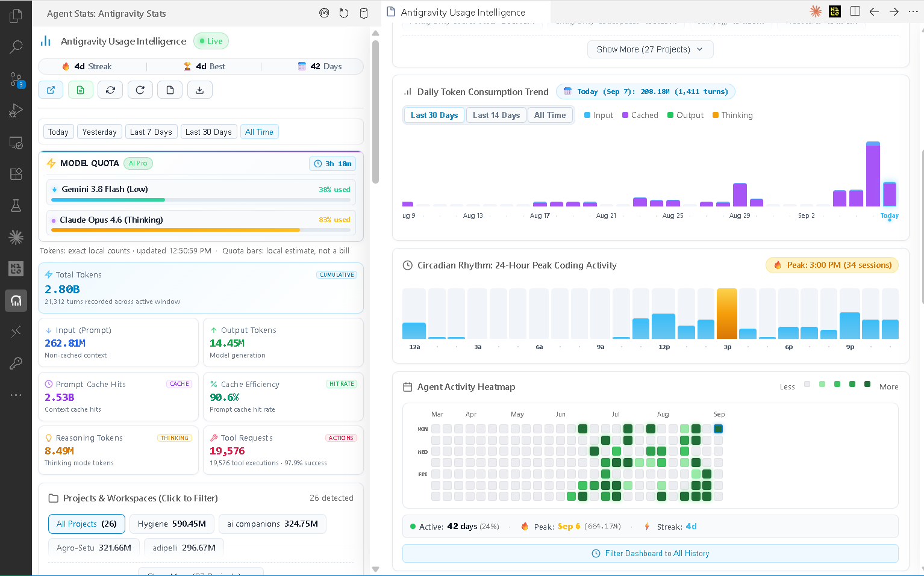Open the Remote Explorer view
The width and height of the screenshot is (924, 576).
tap(16, 143)
